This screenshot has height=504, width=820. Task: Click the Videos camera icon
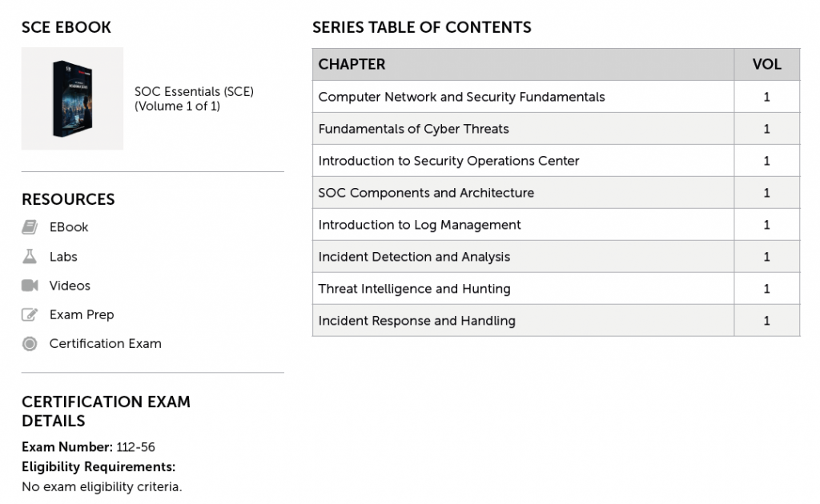pyautogui.click(x=30, y=286)
